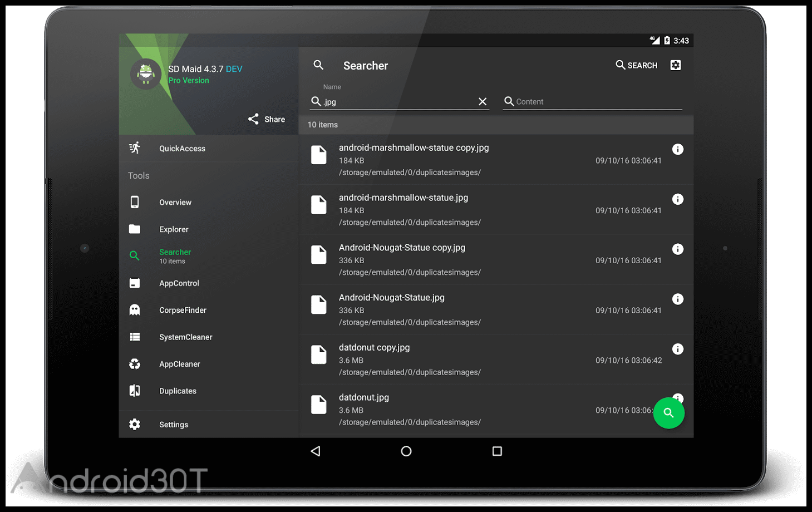Open Settings from the sidebar
Screen dimensions: 812x512
pyautogui.click(x=209, y=424)
